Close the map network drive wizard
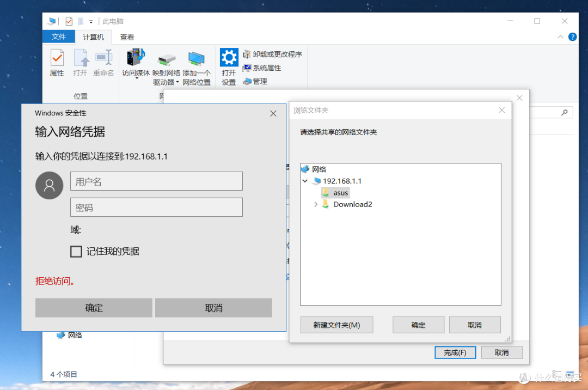588x390 pixels. click(519, 98)
